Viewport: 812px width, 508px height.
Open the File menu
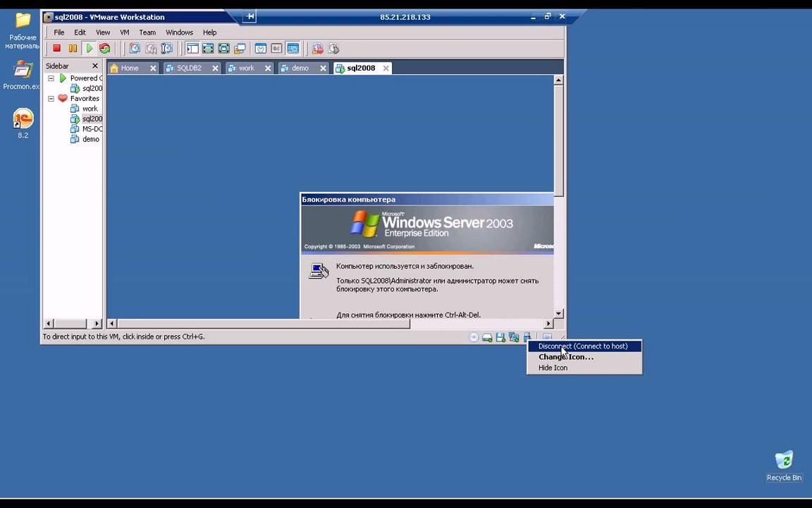click(59, 32)
